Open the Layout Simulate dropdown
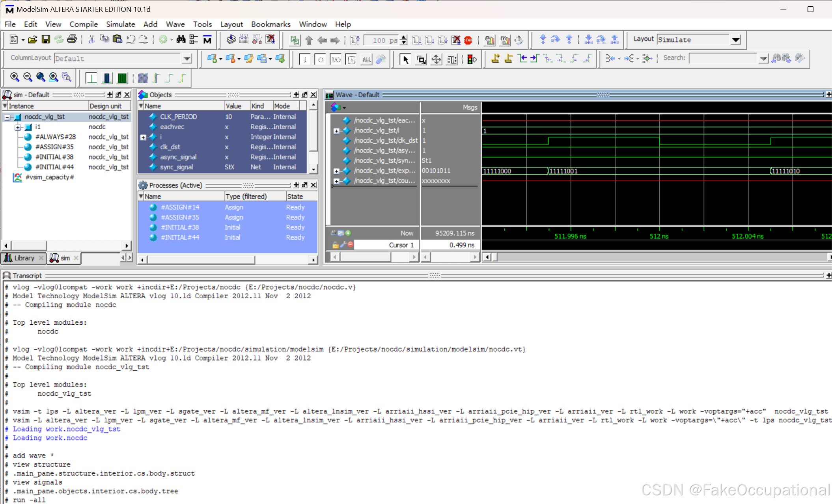The width and height of the screenshot is (832, 504). tap(735, 40)
